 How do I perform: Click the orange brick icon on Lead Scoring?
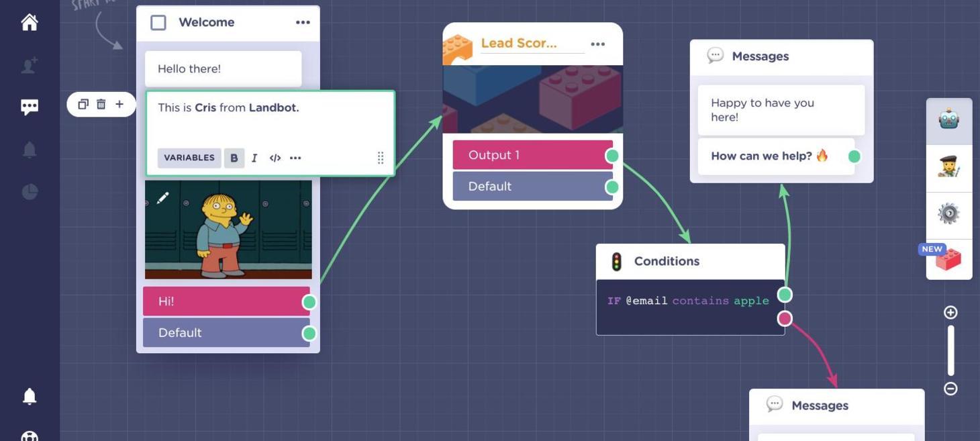click(458, 48)
